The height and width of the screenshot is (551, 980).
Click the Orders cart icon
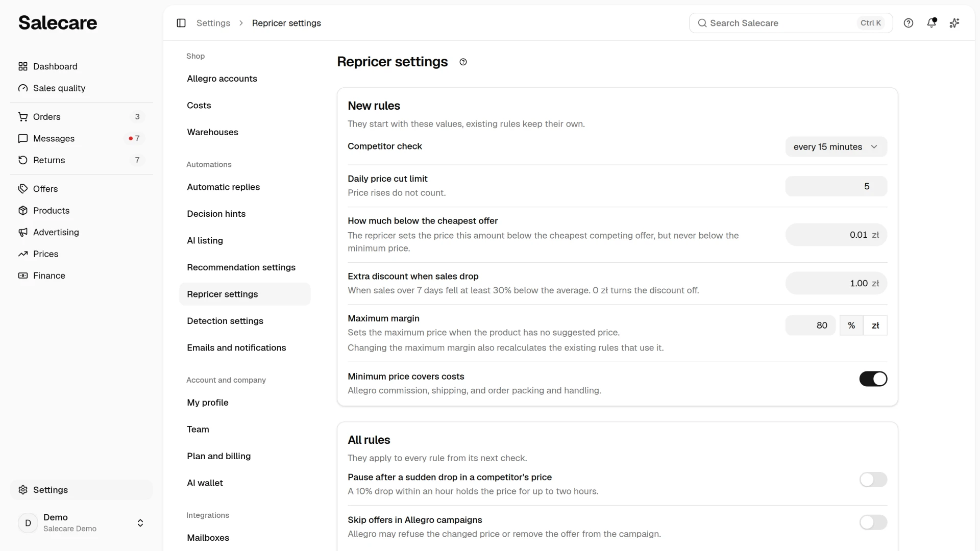tap(23, 117)
